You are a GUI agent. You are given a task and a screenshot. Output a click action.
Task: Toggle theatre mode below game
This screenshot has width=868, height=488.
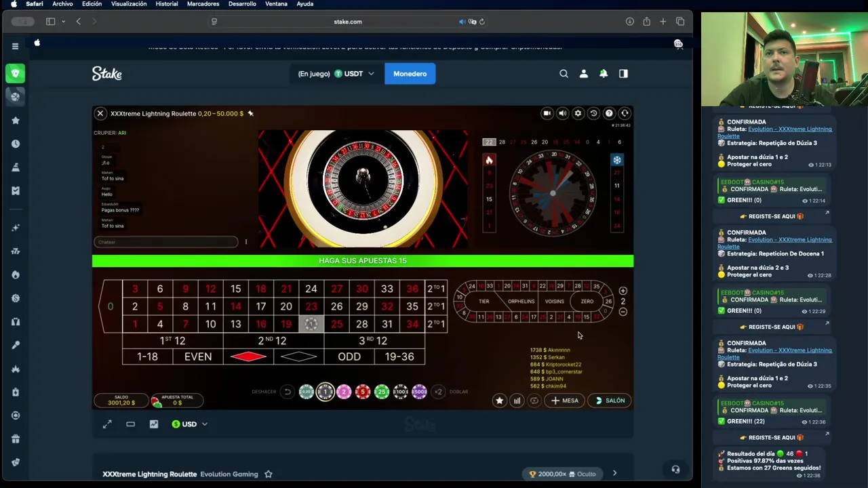pyautogui.click(x=130, y=424)
